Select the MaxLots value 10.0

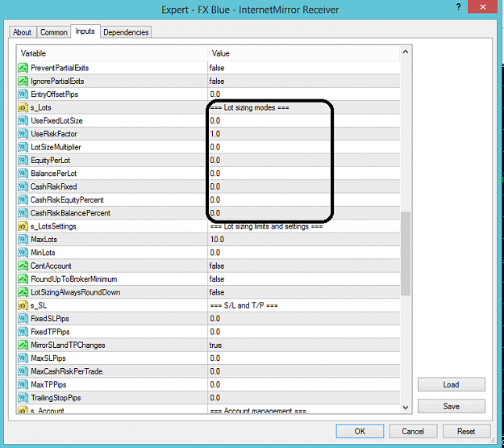(x=217, y=240)
